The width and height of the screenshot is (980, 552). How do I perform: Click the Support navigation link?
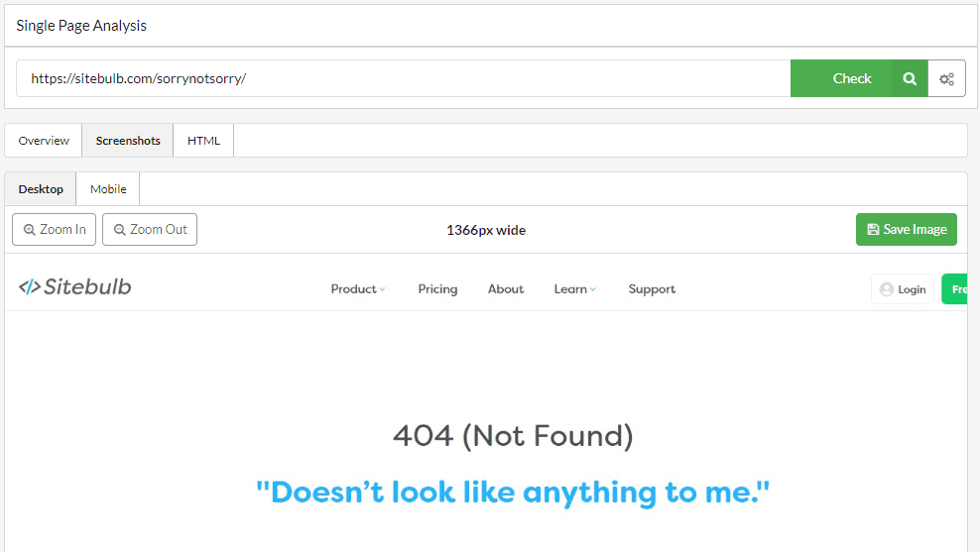[652, 289]
